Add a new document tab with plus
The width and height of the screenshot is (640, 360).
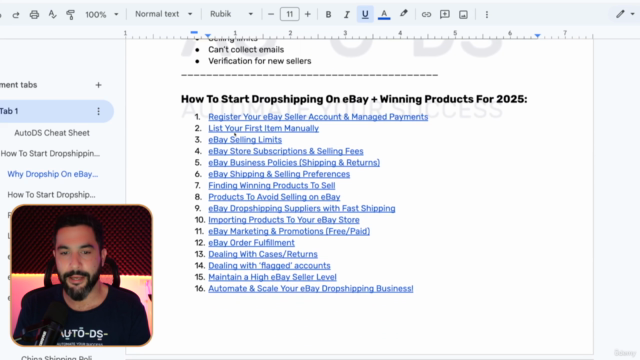98,85
